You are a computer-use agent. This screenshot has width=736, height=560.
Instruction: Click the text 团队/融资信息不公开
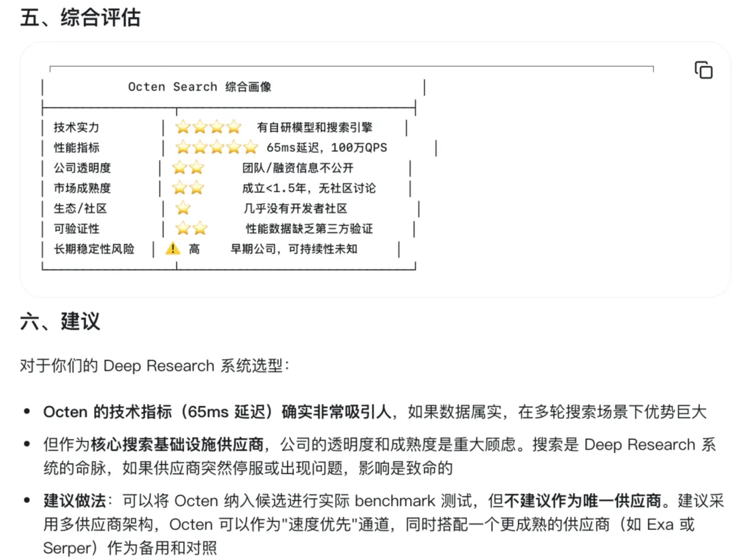click(x=298, y=168)
